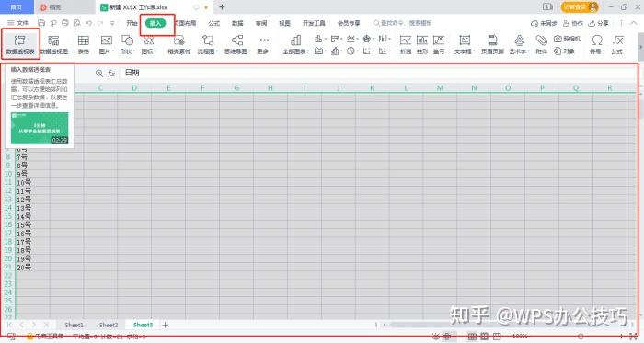The width and height of the screenshot is (644, 343).
Task: Click the Share (分享) button
Action: tap(598, 23)
